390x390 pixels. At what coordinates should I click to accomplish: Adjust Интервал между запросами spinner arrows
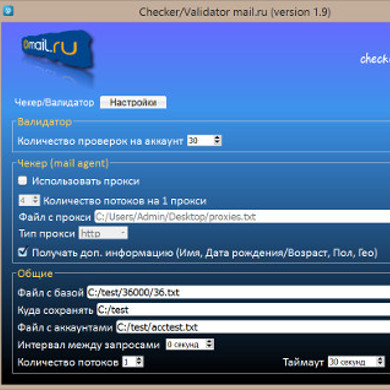210,344
